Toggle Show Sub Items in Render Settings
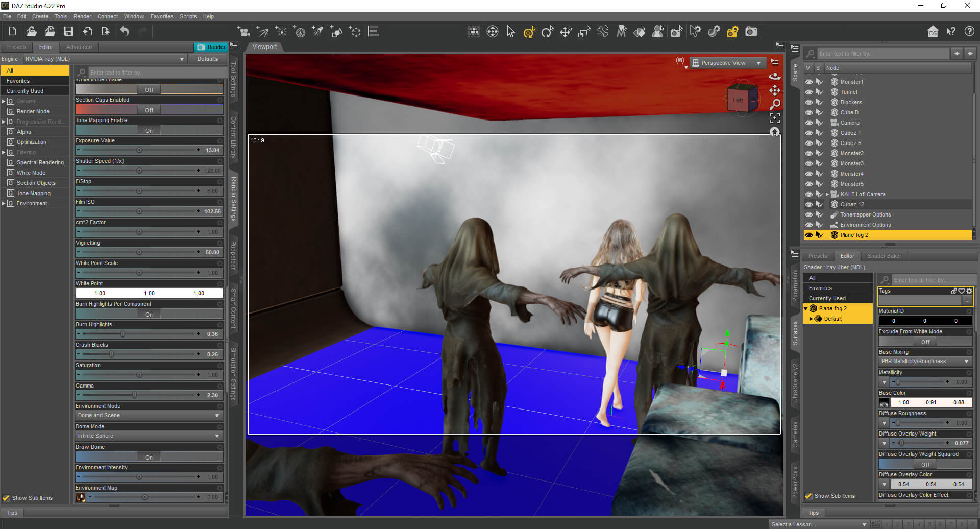 coord(6,498)
